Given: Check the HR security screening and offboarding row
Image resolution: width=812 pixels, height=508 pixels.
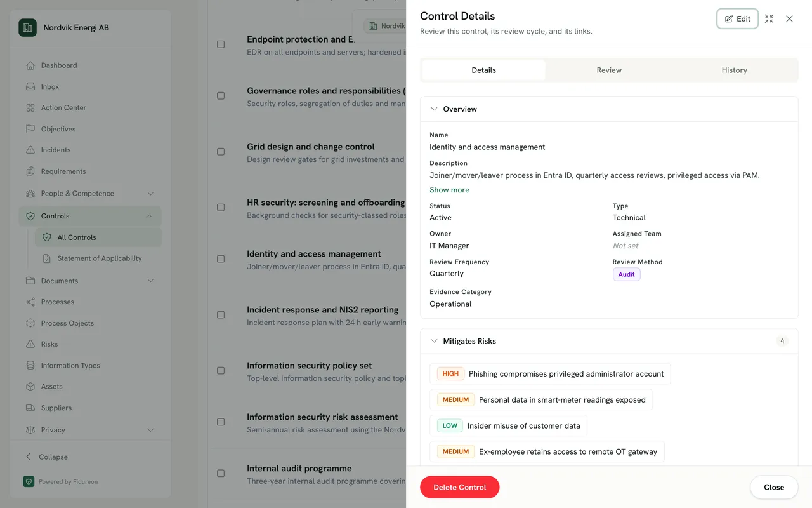Looking at the screenshot, I should (221, 208).
